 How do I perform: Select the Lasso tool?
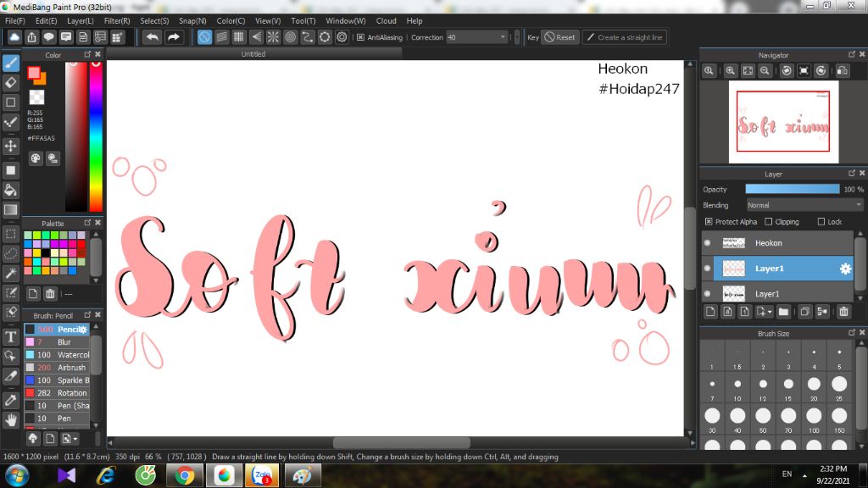(10, 254)
